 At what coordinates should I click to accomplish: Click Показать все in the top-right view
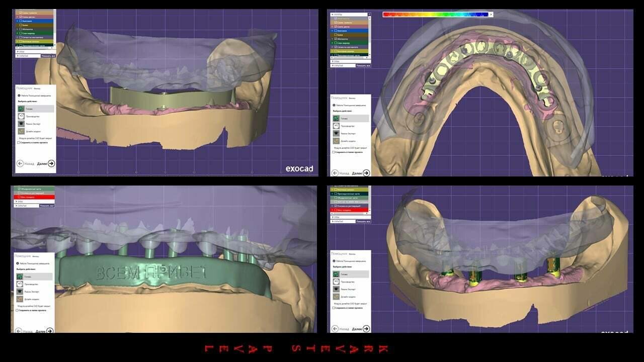tap(363, 65)
